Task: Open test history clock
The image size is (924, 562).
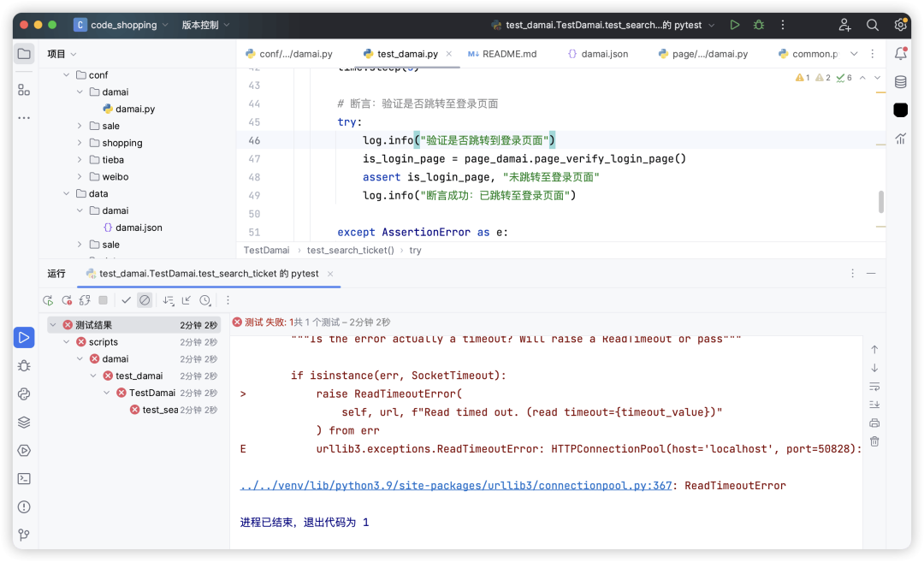Action: tap(205, 300)
